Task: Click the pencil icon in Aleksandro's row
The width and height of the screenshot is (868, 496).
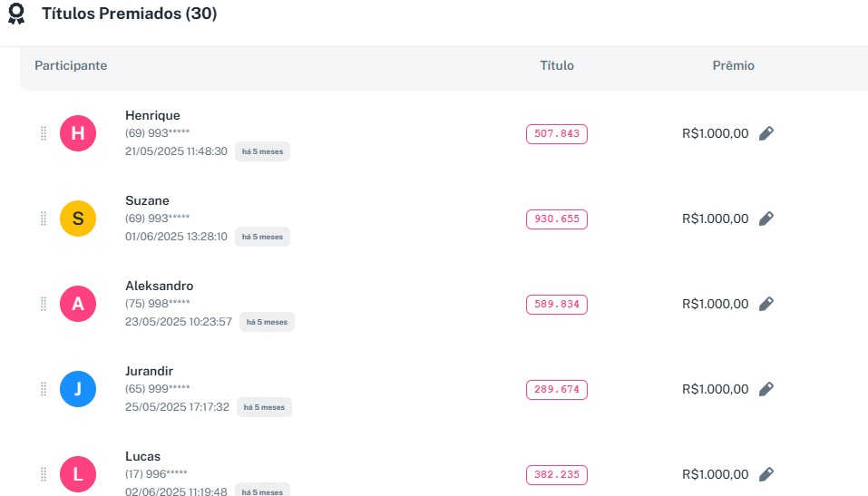Action: (766, 304)
